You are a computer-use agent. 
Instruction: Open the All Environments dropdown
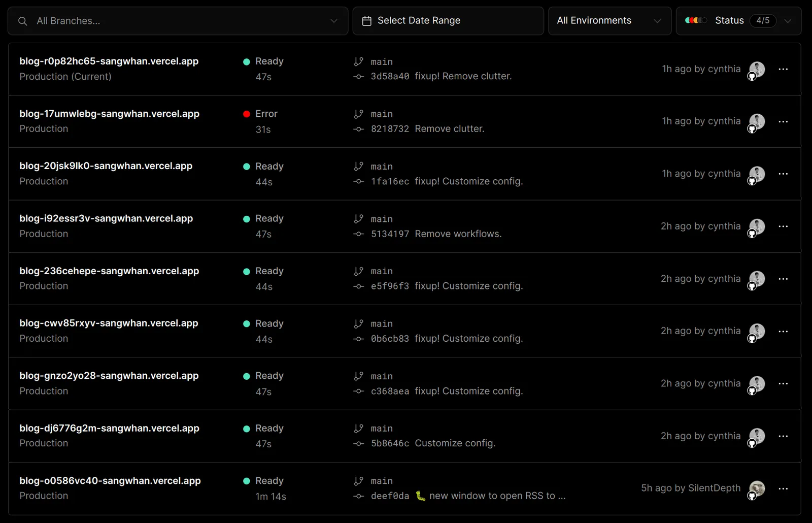[610, 21]
